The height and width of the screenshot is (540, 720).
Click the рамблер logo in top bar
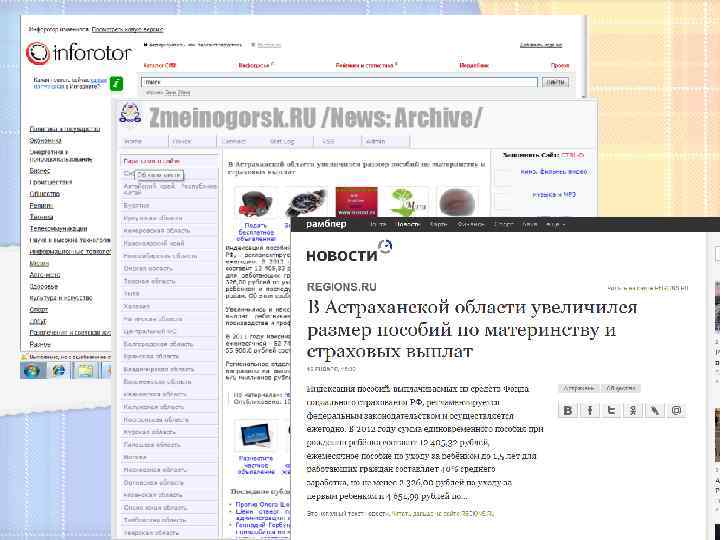point(326,224)
